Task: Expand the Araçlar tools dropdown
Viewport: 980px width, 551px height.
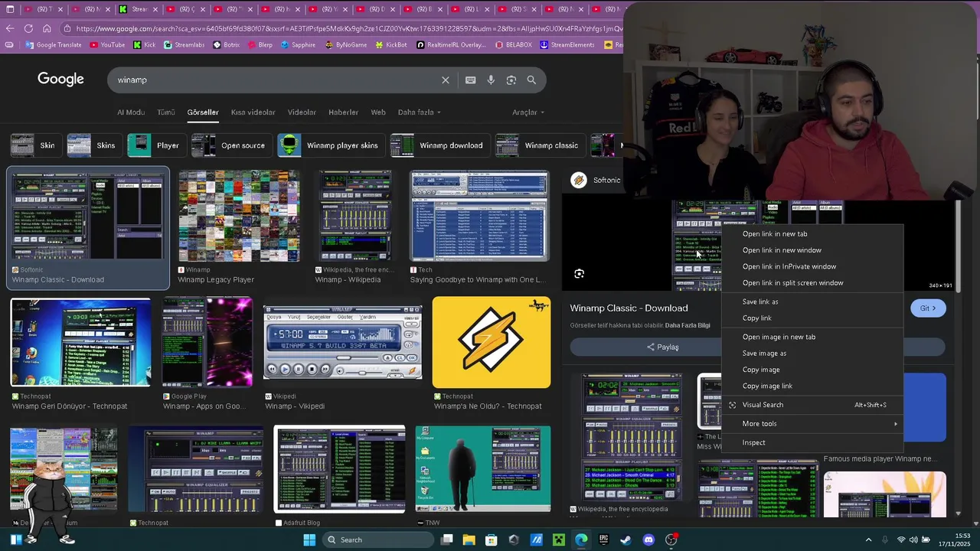Action: pyautogui.click(x=528, y=112)
